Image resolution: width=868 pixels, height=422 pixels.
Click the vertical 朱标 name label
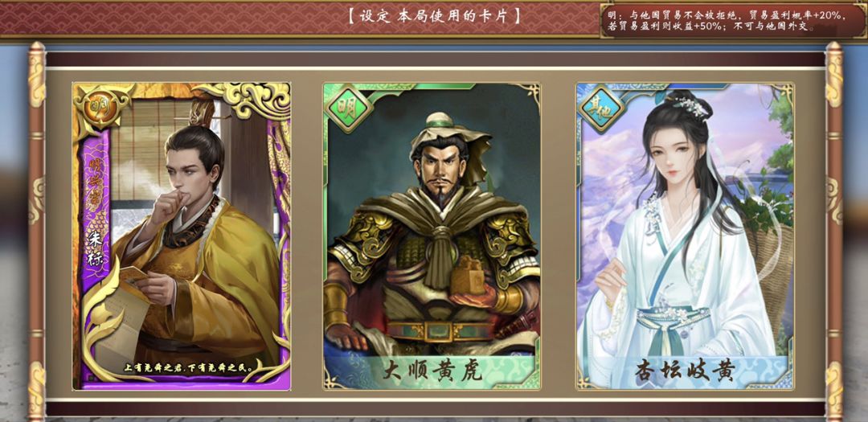point(95,250)
